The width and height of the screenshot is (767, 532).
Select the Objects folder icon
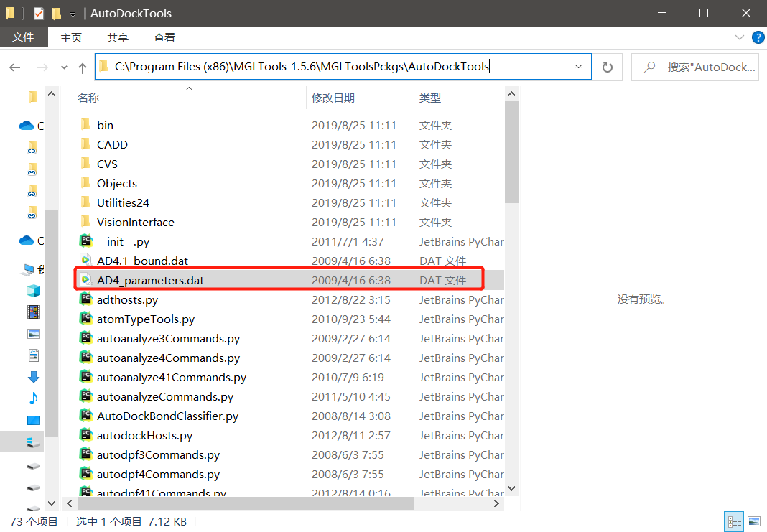pos(85,183)
